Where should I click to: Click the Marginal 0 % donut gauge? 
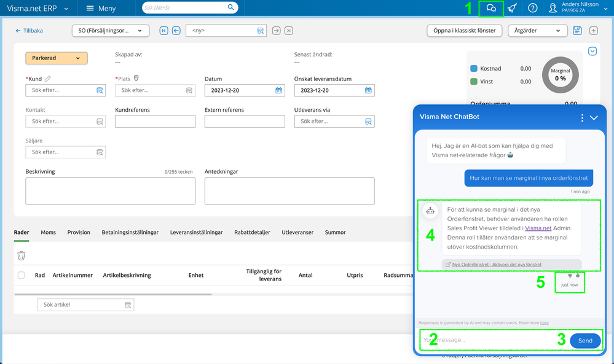coord(561,75)
